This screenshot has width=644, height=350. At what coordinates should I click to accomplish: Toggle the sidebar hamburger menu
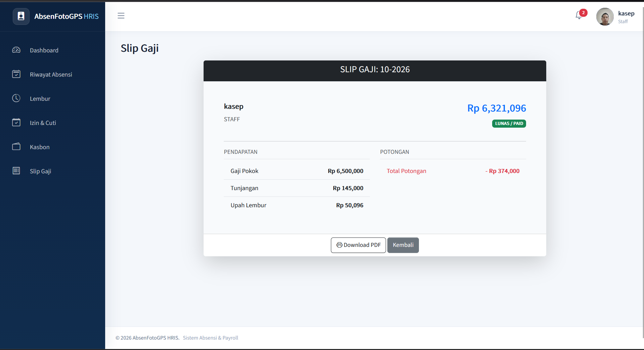tap(121, 15)
